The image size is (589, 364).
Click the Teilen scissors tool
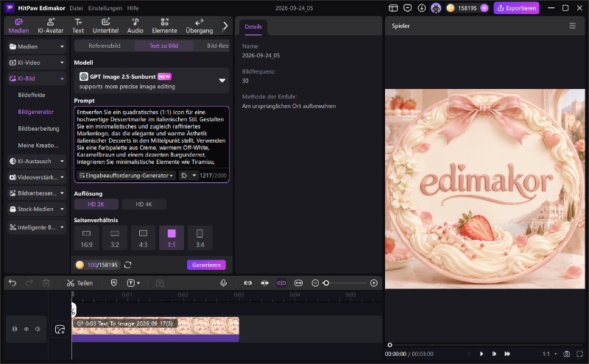pyautogui.click(x=80, y=283)
